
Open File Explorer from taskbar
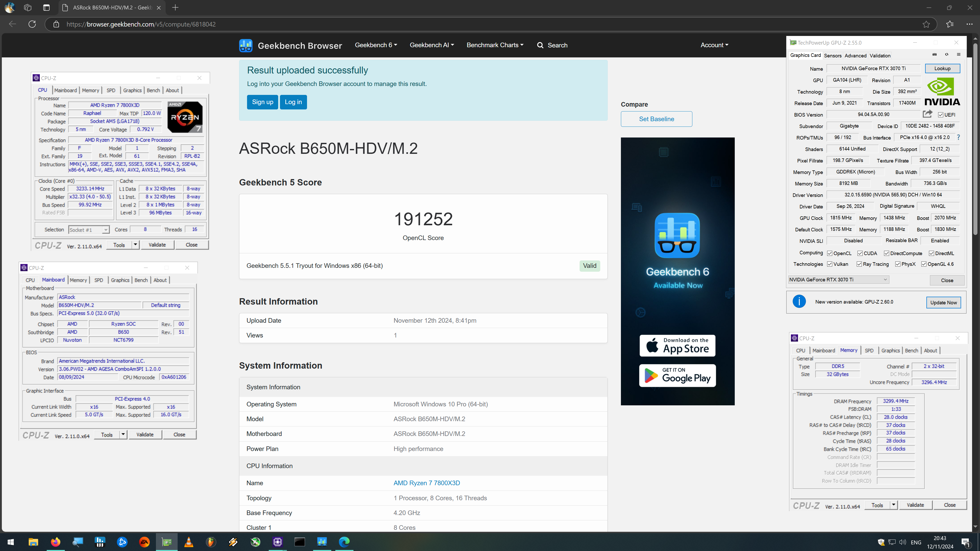point(33,542)
